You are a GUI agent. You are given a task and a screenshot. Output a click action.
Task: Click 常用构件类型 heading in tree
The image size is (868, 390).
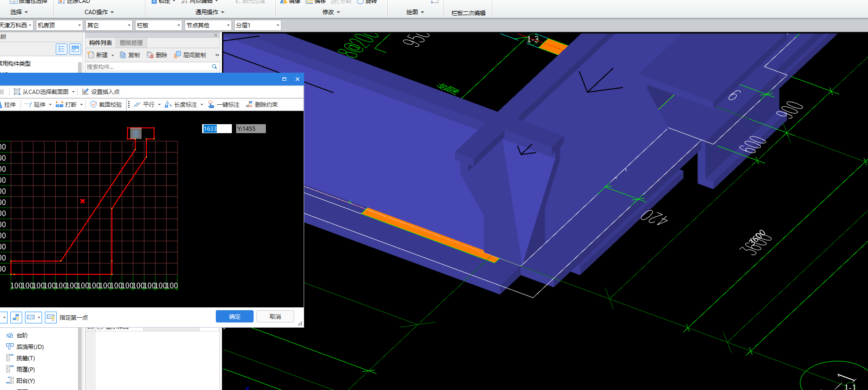click(16, 63)
